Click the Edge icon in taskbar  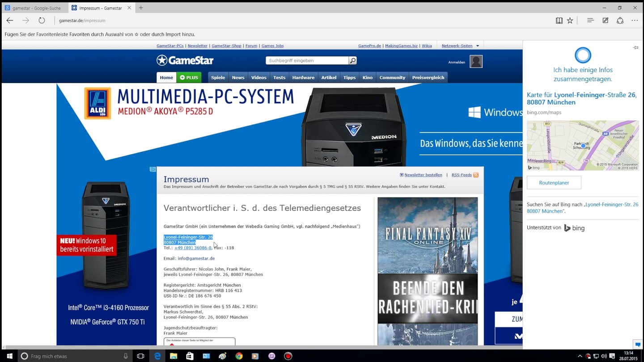[x=157, y=356]
